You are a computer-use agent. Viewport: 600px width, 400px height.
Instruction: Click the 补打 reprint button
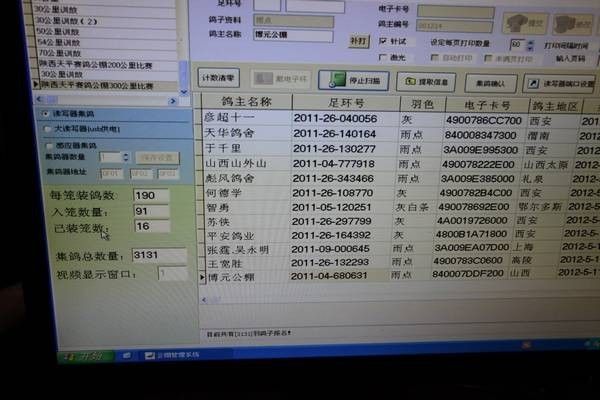point(359,41)
